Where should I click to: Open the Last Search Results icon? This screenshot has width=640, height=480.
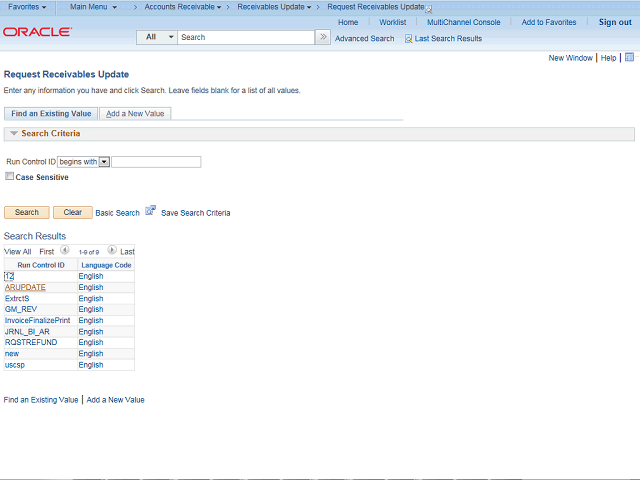(408, 39)
